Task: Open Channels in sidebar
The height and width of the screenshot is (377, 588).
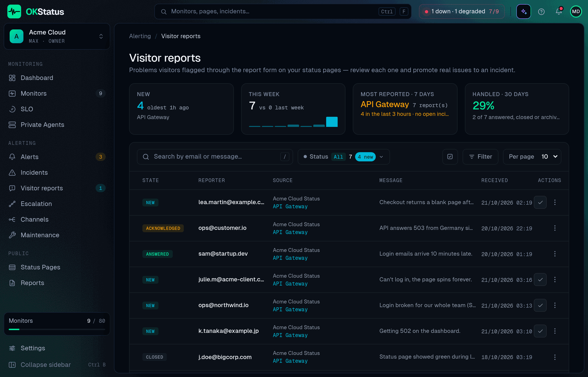Action: (x=57, y=220)
